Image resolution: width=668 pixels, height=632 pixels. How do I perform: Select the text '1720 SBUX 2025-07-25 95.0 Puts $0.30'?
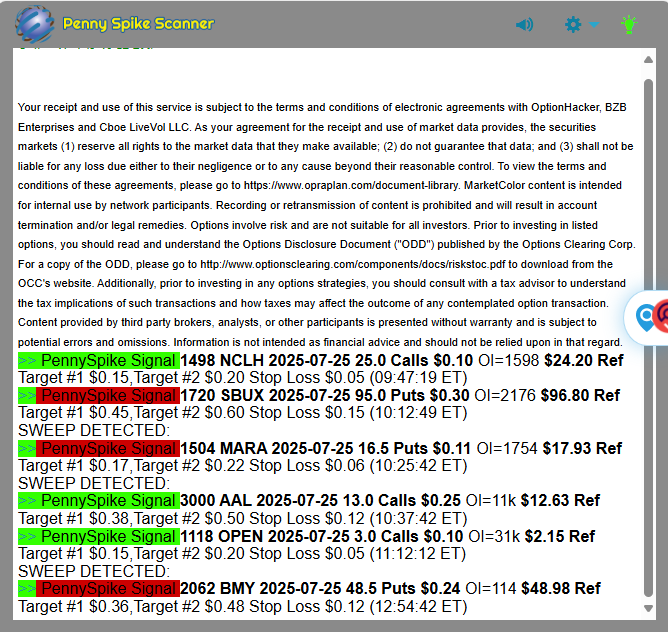tap(325, 395)
